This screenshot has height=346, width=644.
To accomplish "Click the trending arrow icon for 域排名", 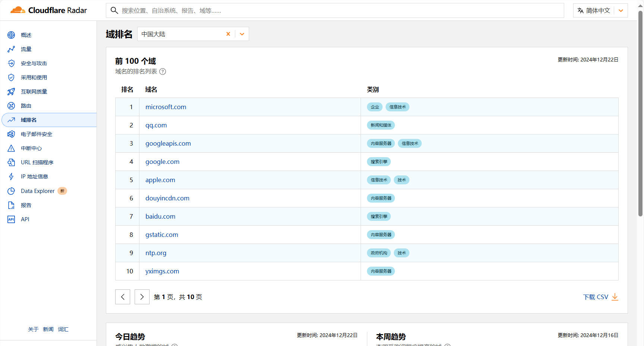I will [11, 120].
